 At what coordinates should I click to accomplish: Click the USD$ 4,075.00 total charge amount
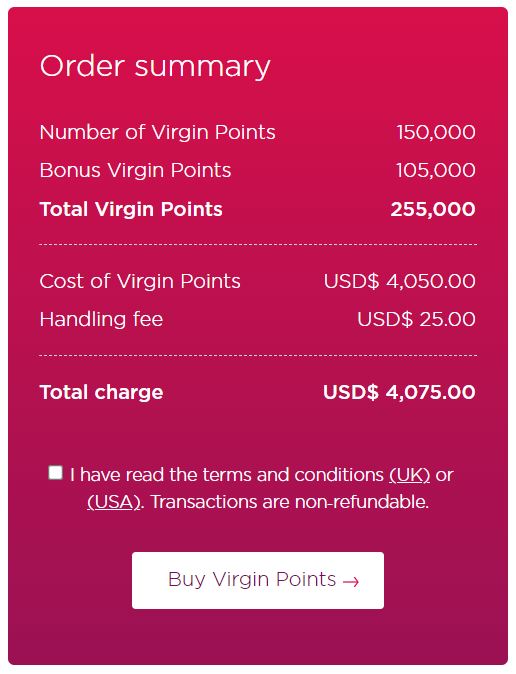[399, 392]
